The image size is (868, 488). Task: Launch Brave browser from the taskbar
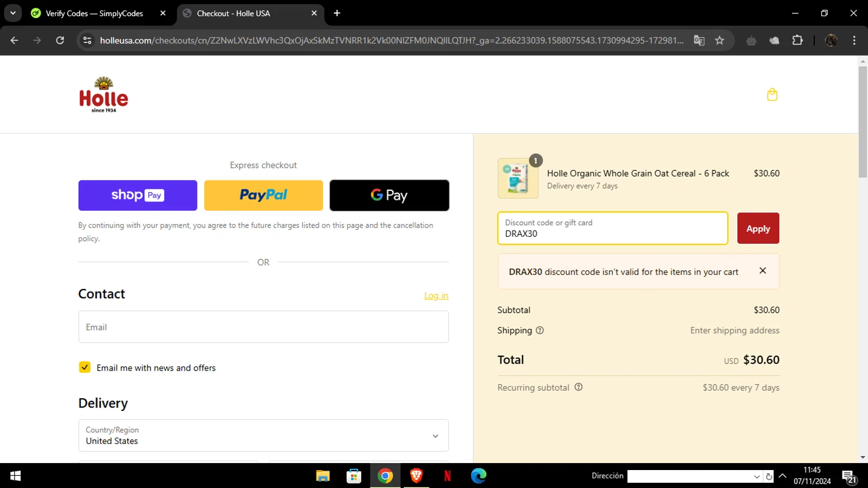click(x=416, y=476)
